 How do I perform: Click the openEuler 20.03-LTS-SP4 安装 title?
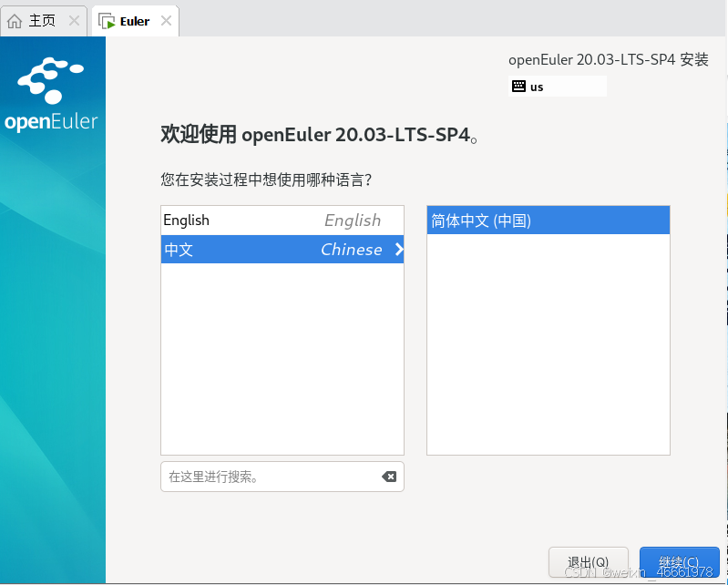pyautogui.click(x=609, y=60)
